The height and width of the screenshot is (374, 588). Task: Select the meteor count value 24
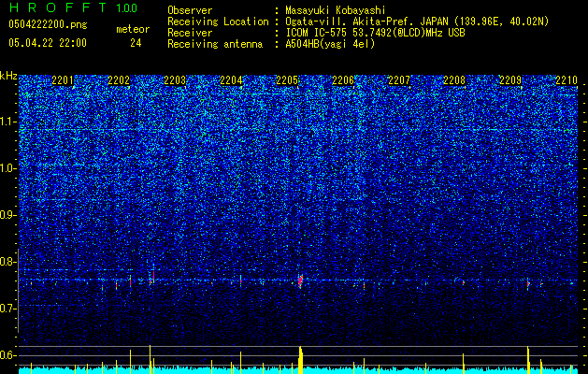pos(136,43)
